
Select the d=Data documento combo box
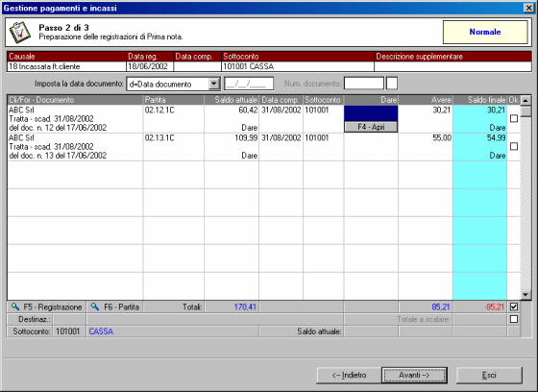tap(173, 84)
